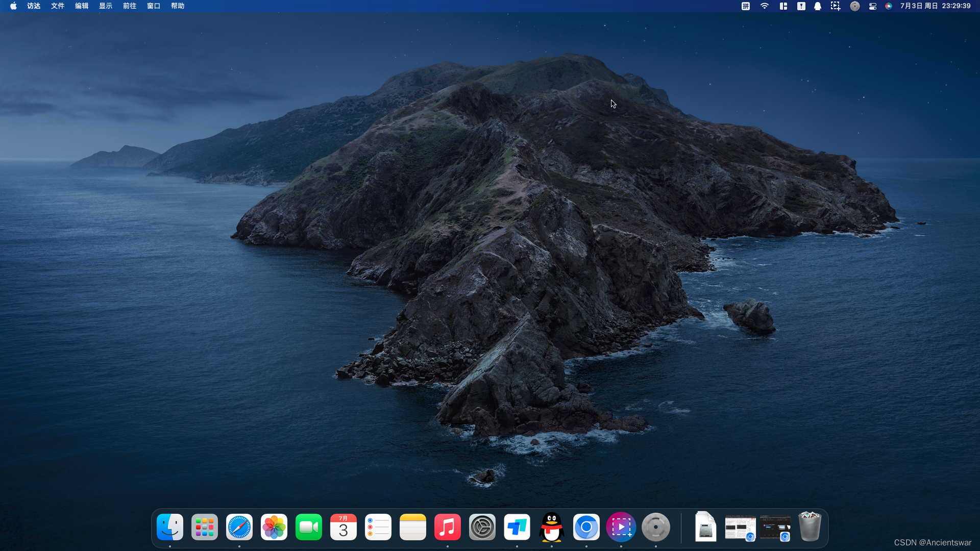Launch QQ penguin app from Dock
Screen dimensions: 980x551
point(552,527)
